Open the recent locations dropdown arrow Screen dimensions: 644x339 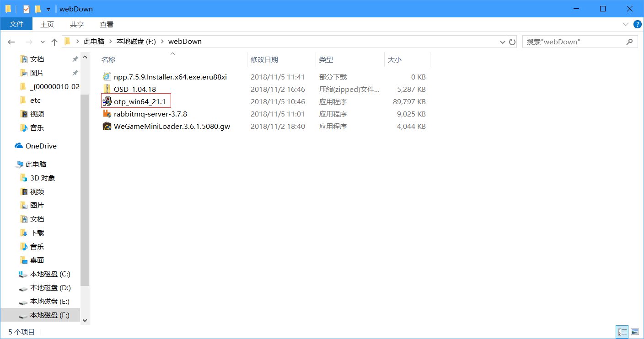pyautogui.click(x=43, y=42)
